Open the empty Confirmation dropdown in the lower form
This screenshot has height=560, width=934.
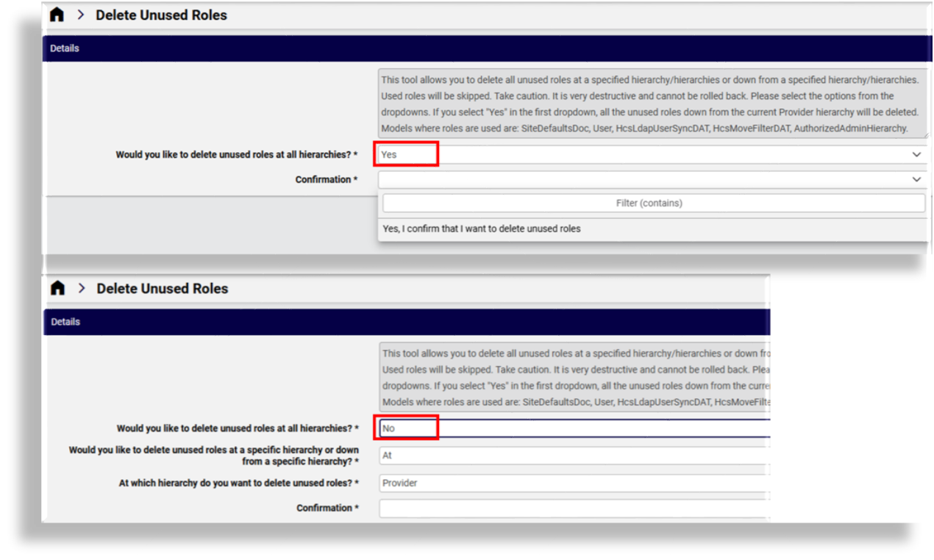(x=574, y=509)
